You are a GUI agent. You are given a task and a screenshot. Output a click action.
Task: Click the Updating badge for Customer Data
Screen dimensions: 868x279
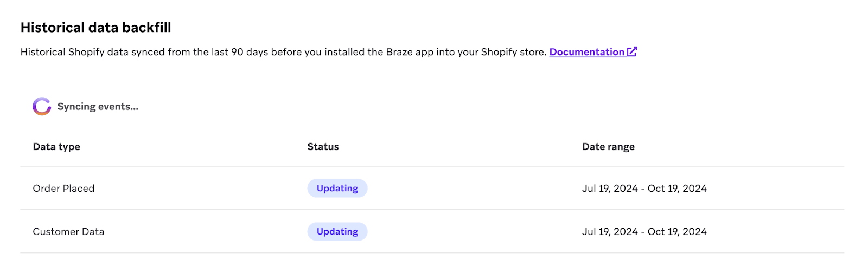[337, 232]
